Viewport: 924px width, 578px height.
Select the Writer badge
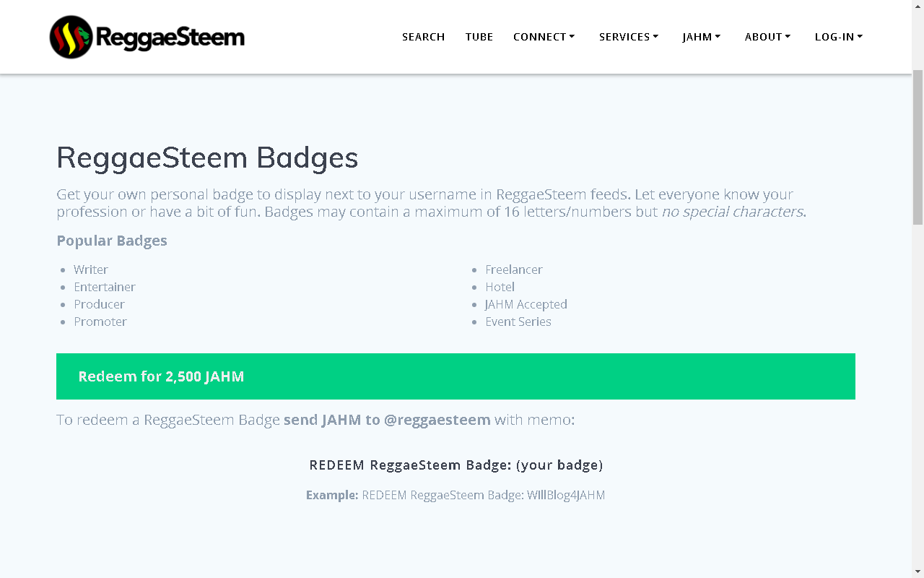click(90, 269)
